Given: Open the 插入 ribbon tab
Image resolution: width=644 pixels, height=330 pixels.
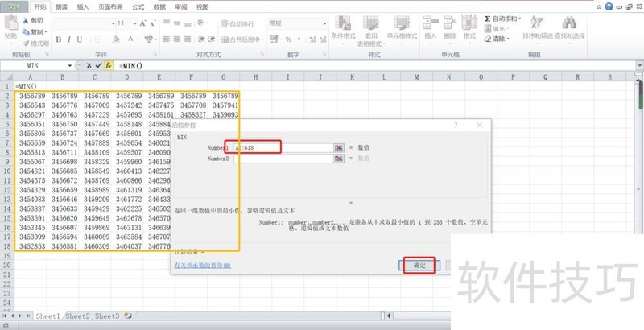Looking at the screenshot, I should click(83, 6).
